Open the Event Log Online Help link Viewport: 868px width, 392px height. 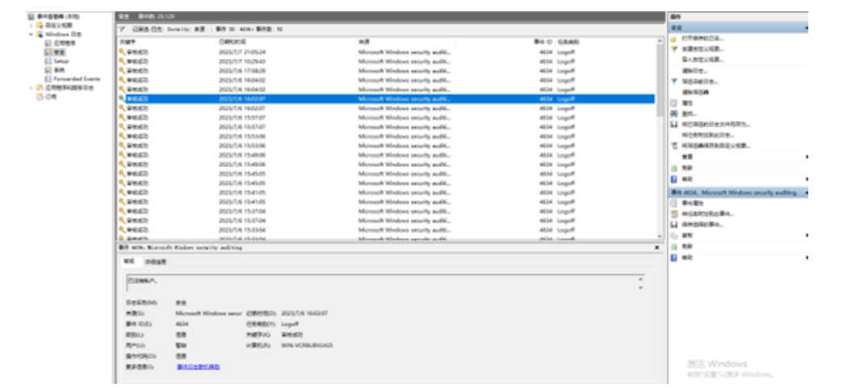tap(198, 366)
